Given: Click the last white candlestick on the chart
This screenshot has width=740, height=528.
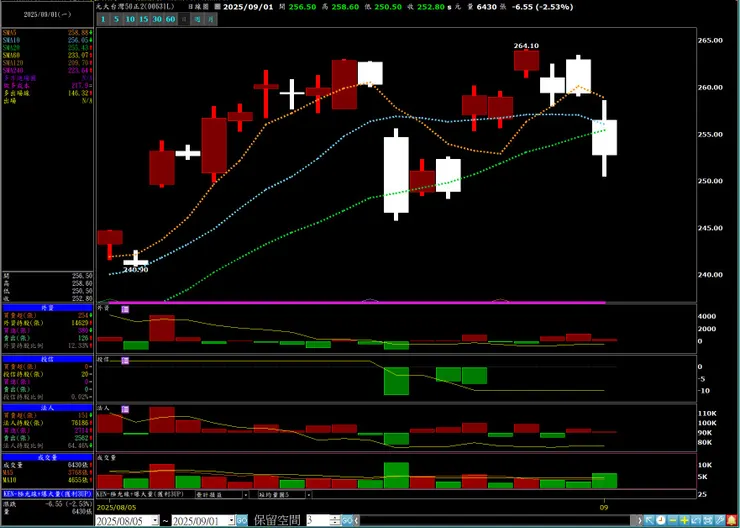Looking at the screenshot, I should point(604,137).
